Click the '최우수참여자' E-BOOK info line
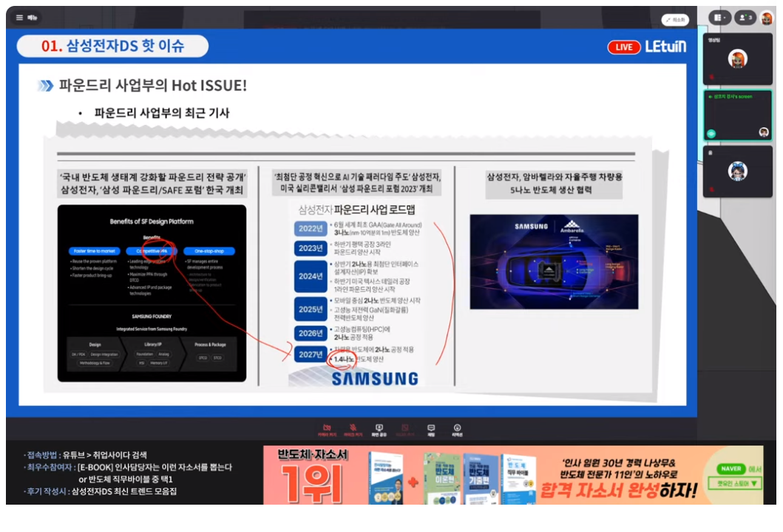Viewport: 783px width, 532px height. tap(128, 467)
